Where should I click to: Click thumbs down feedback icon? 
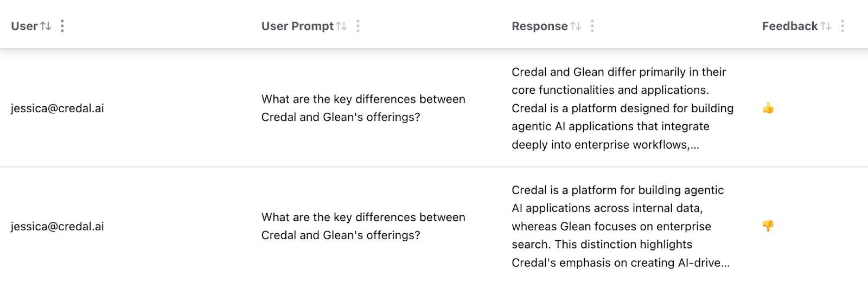click(768, 226)
